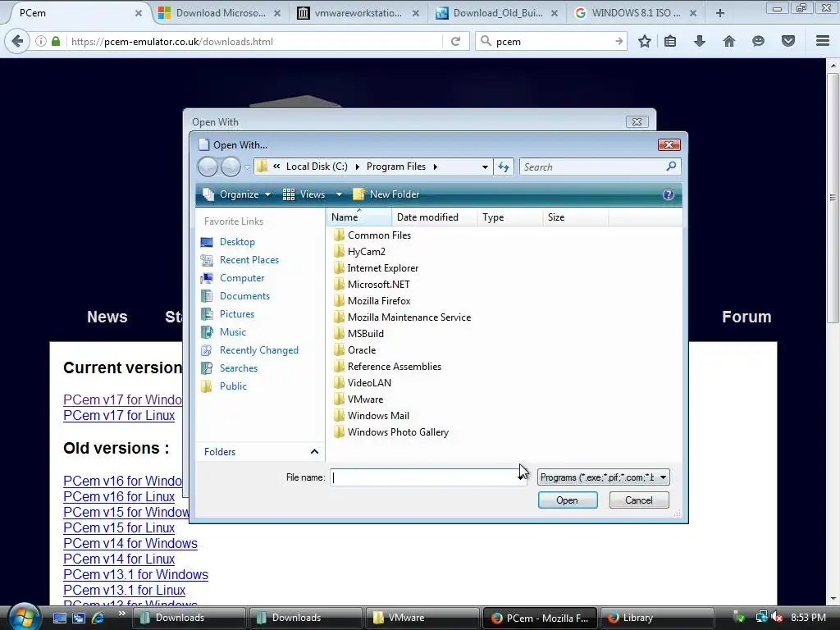Bookmark this page with the star icon
This screenshot has height=630, width=840.
[645, 41]
